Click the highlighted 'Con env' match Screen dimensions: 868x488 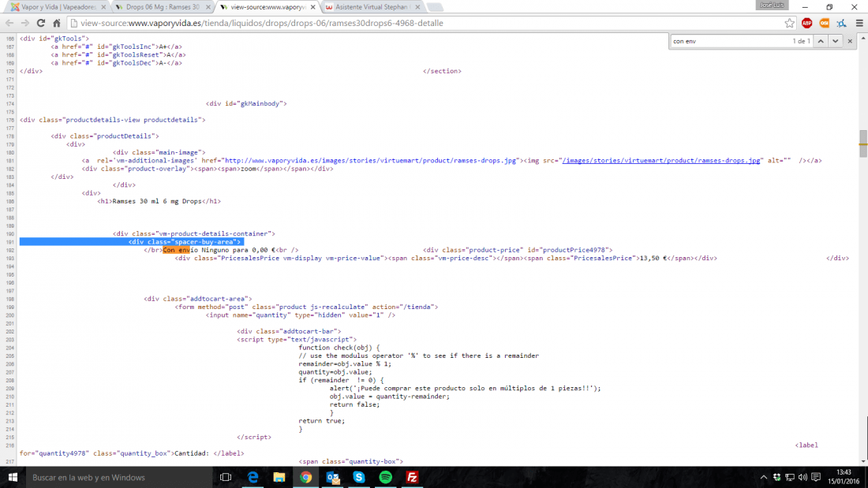pyautogui.click(x=176, y=250)
